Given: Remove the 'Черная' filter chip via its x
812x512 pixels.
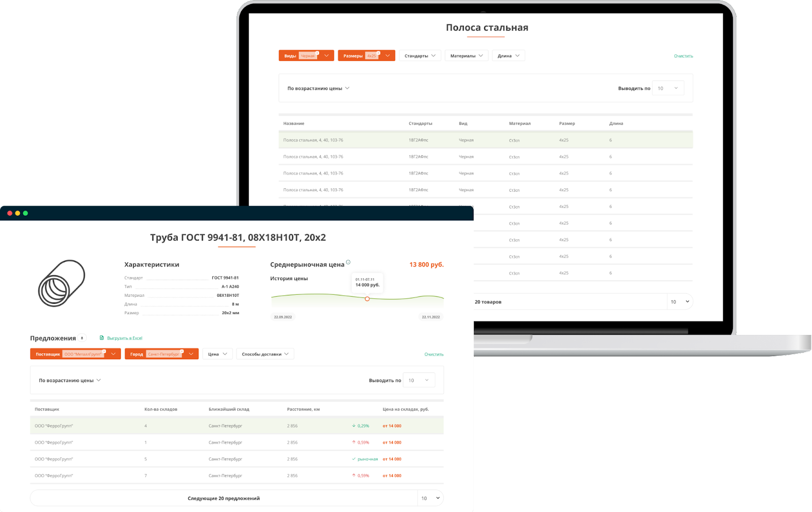Looking at the screenshot, I should (x=317, y=53).
